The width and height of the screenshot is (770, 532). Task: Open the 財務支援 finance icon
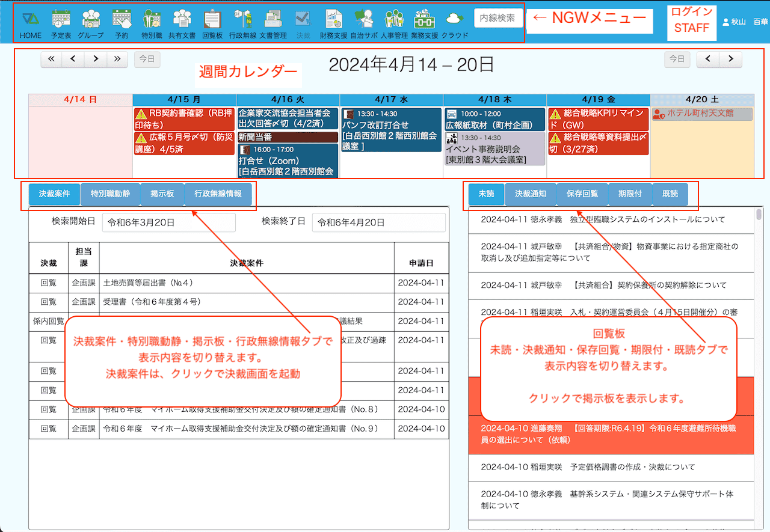tap(334, 23)
